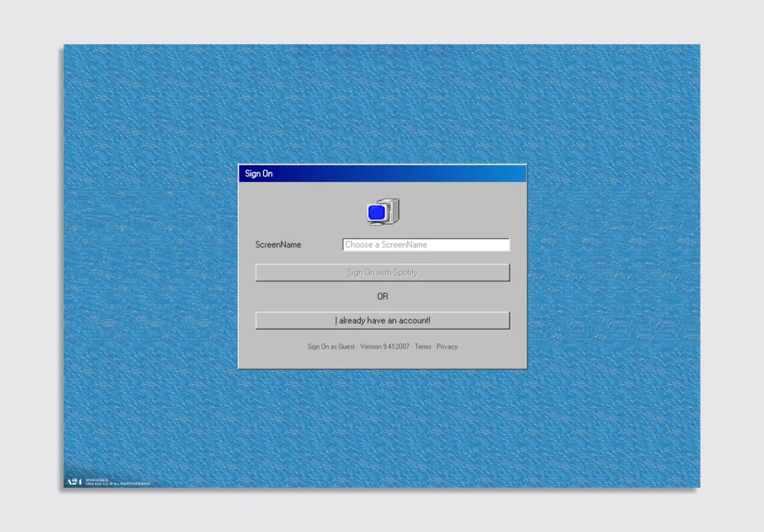The image size is (764, 532).
Task: Click the OR separator text
Action: point(383,296)
